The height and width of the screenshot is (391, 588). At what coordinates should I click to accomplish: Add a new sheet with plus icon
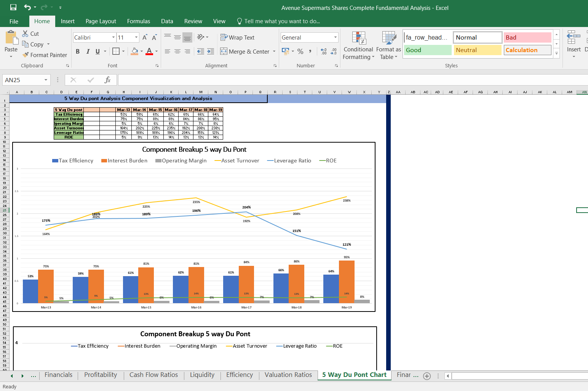(x=427, y=376)
